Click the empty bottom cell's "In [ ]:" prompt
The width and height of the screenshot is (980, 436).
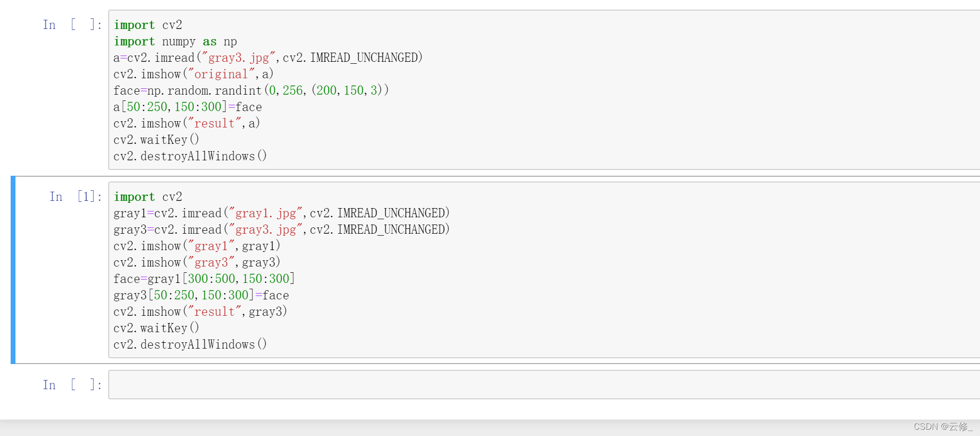(72, 385)
